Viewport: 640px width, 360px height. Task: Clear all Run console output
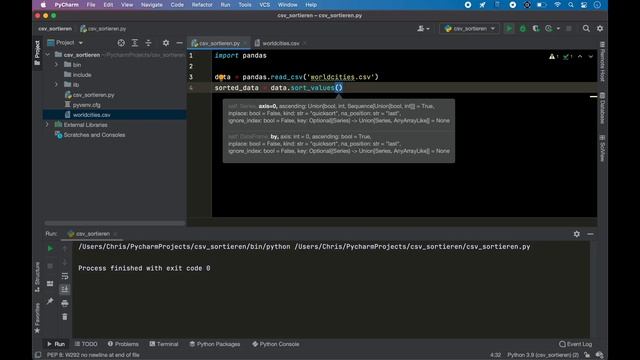(64, 317)
